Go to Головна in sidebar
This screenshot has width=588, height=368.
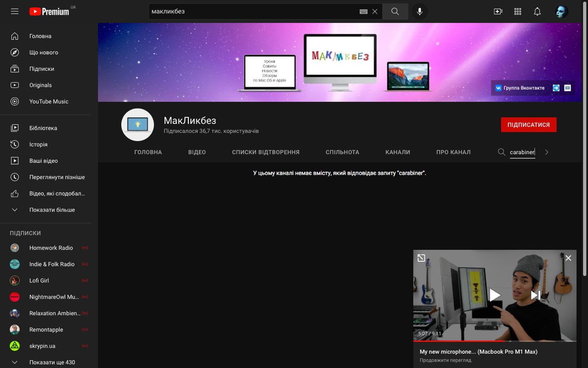click(x=46, y=36)
